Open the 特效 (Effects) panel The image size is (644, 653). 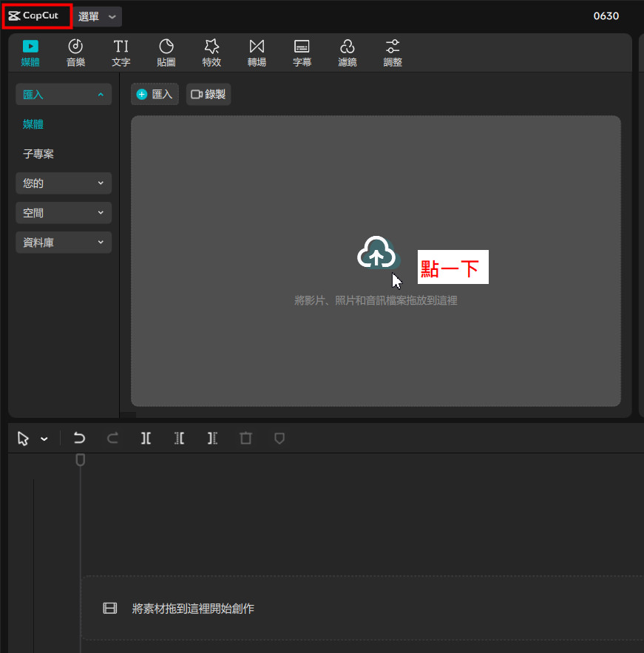211,53
